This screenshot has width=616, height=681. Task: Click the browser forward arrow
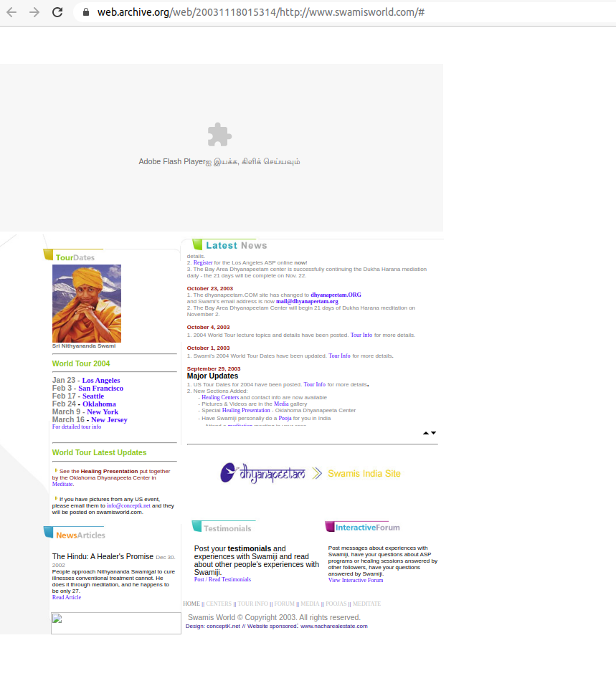click(x=34, y=12)
